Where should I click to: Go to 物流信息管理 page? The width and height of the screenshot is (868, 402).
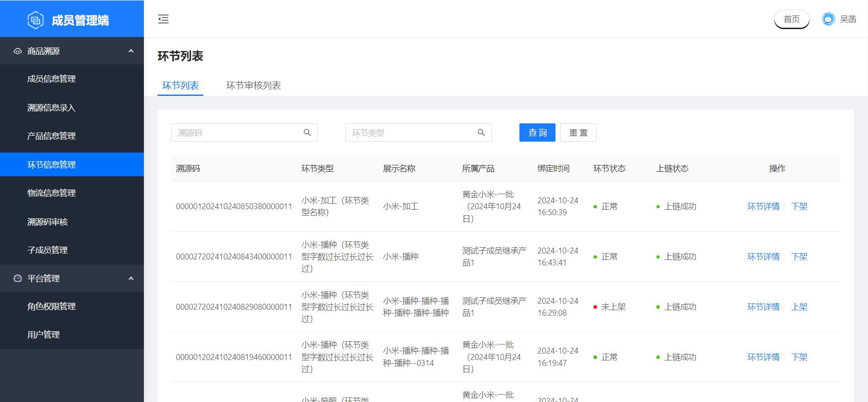[51, 193]
